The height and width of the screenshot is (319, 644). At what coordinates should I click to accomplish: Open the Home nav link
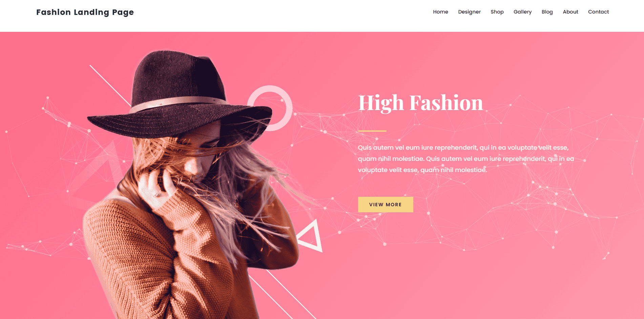(x=440, y=12)
